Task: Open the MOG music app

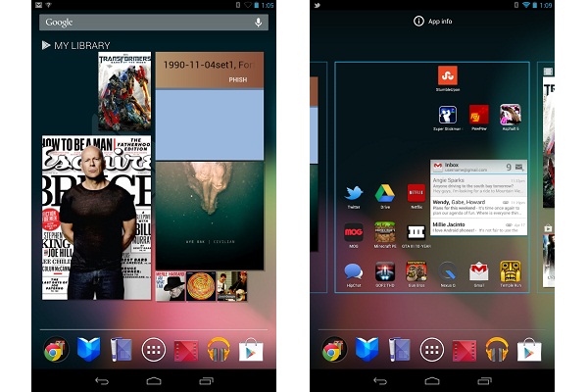Action: pyautogui.click(x=354, y=232)
